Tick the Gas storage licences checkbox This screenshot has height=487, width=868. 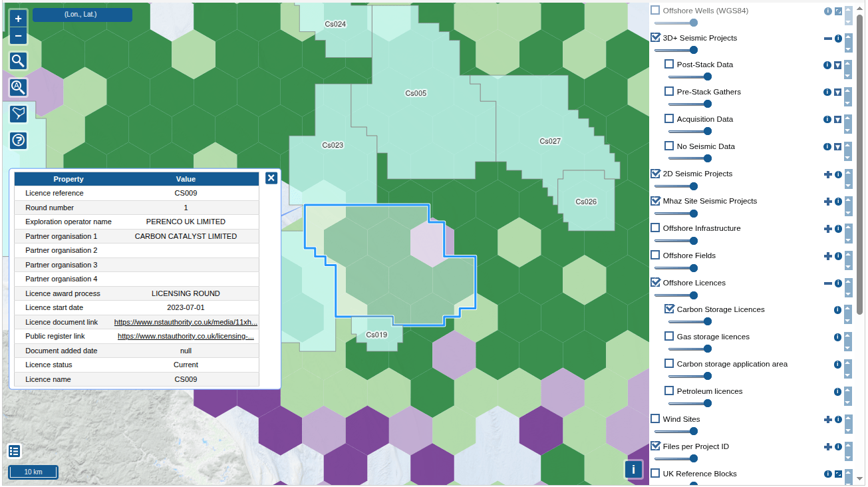click(669, 337)
